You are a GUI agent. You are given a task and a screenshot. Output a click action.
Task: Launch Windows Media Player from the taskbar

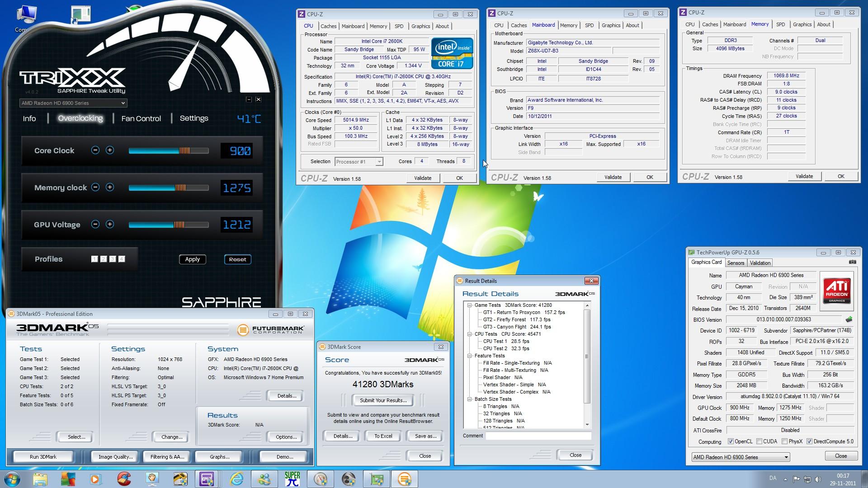point(96,479)
